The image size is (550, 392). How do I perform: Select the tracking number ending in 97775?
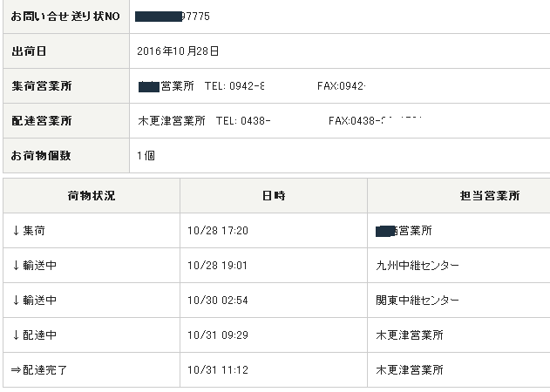[173, 17]
